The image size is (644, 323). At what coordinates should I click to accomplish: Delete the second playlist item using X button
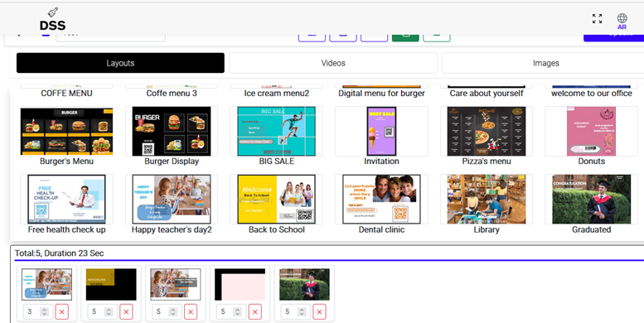point(126,312)
